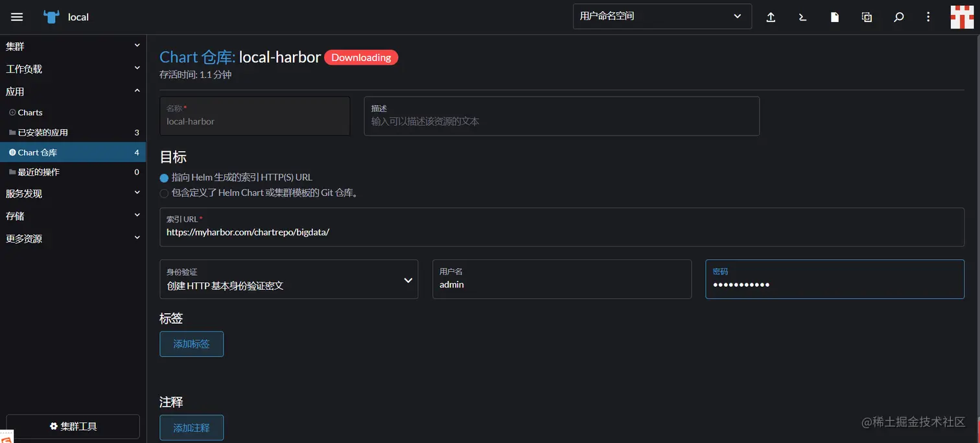Collapse the 应用 sidebar section
This screenshot has height=443, width=980.
(x=73, y=91)
